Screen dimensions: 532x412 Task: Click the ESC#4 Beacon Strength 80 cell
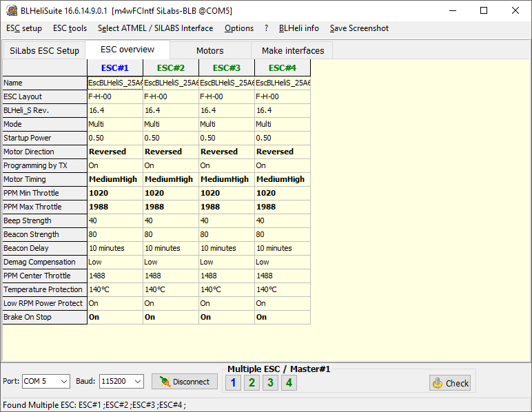coord(283,235)
